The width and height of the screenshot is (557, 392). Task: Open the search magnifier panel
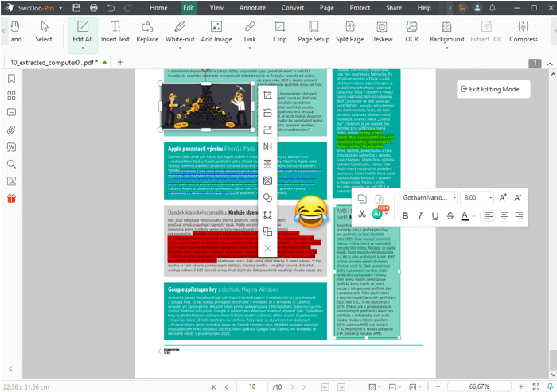click(11, 164)
